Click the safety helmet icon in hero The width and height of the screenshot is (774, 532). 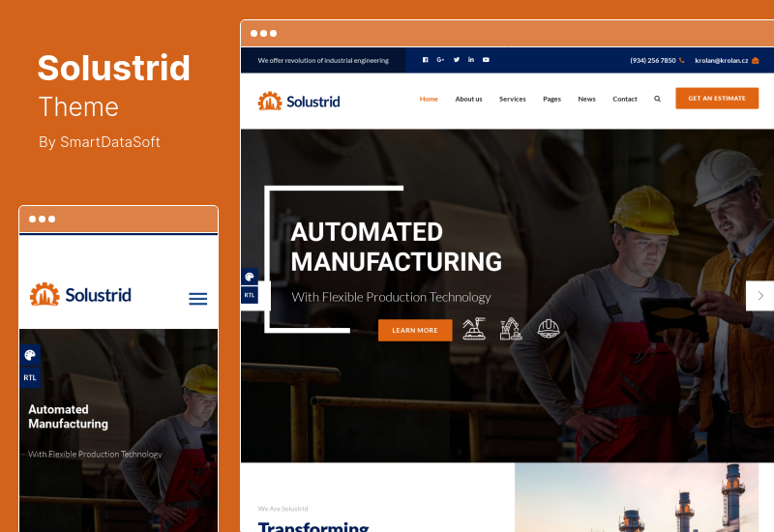click(x=548, y=329)
